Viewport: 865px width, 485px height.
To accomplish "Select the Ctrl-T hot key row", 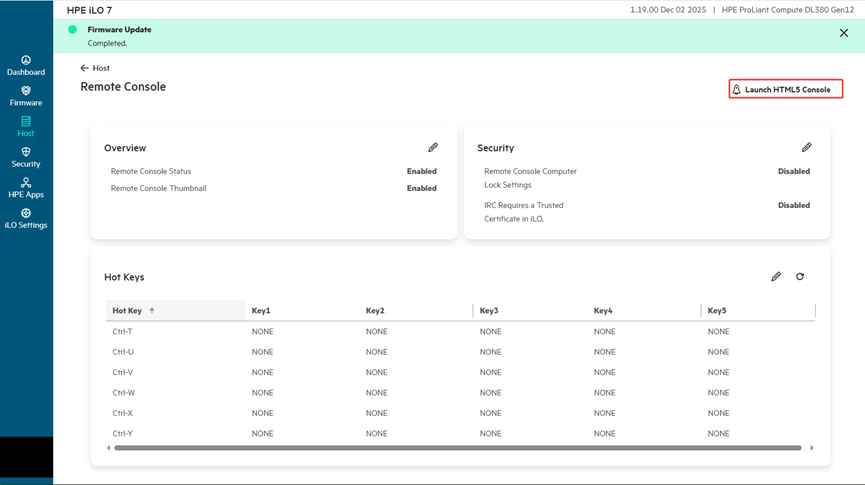I will 123,332.
